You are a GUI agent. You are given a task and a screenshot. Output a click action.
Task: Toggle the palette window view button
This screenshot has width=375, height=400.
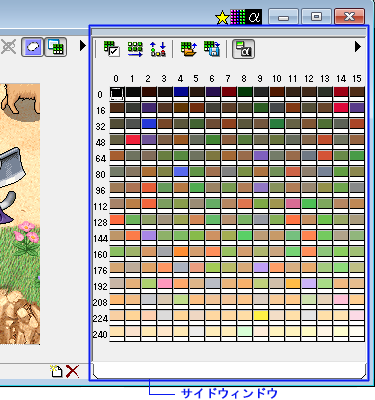[x=55, y=47]
